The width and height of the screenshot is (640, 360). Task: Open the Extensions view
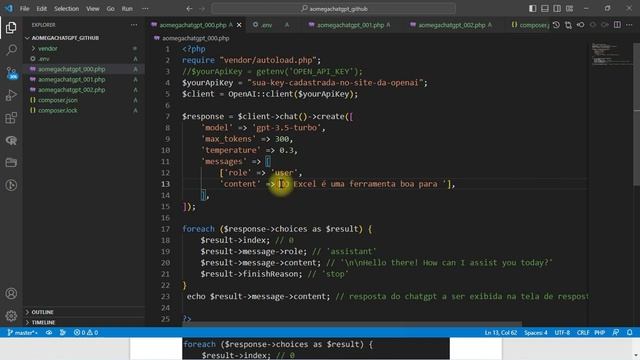pos(11,118)
